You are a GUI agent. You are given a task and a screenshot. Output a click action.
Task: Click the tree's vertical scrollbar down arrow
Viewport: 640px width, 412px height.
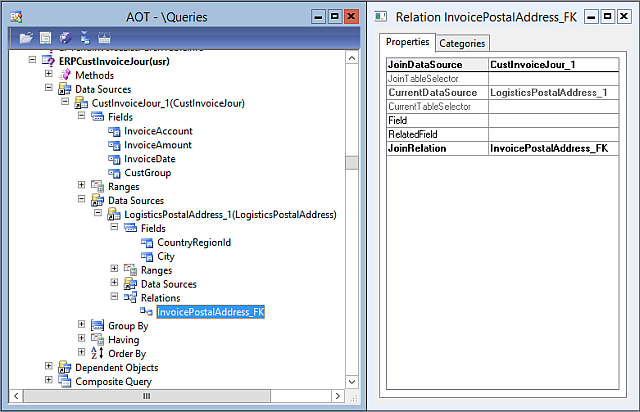pos(351,381)
